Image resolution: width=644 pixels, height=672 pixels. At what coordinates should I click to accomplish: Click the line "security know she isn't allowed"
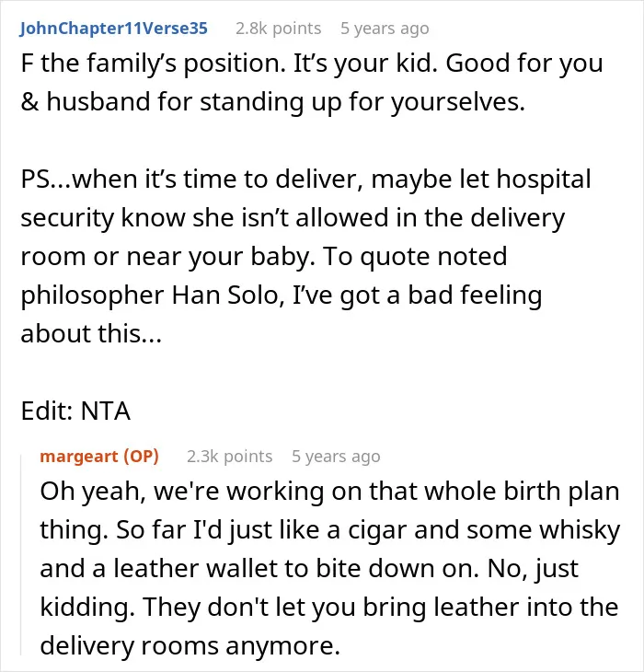click(293, 218)
